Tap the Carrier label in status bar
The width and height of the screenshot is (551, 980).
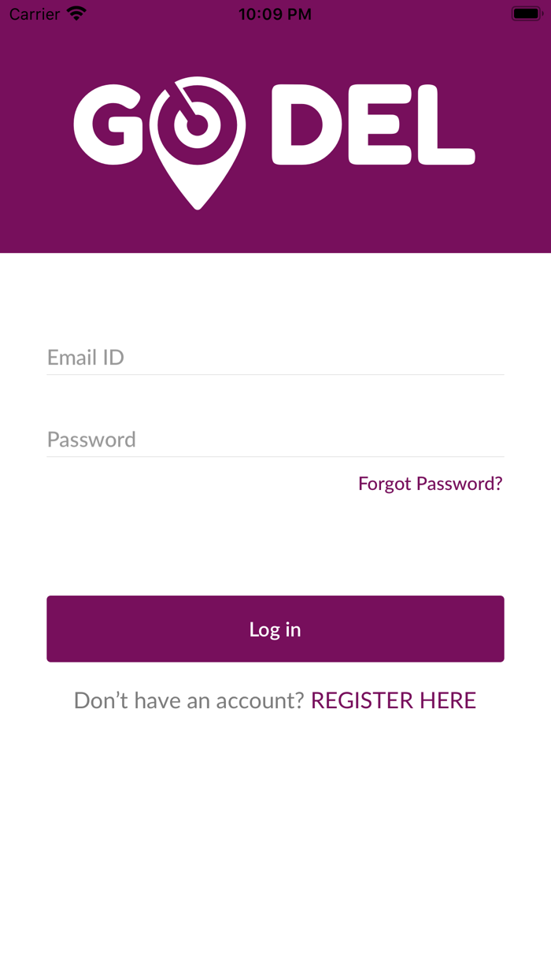(x=35, y=13)
